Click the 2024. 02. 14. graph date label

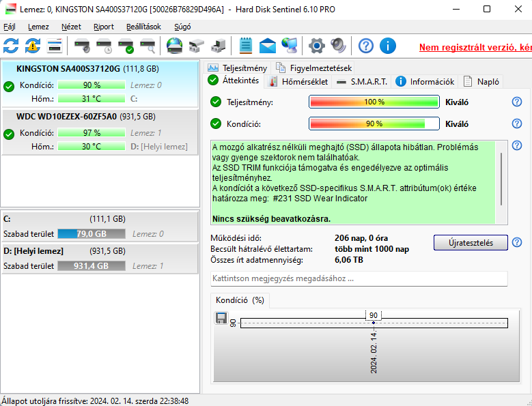[x=374, y=353]
